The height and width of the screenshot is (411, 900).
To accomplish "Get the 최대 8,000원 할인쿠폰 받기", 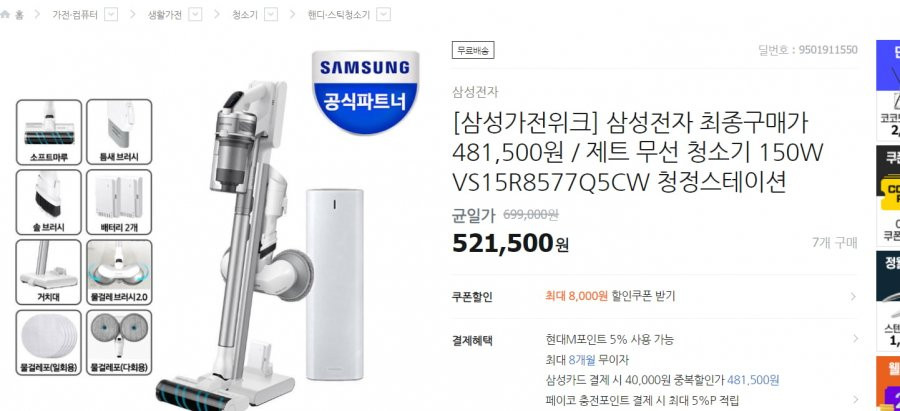I will pos(610,296).
